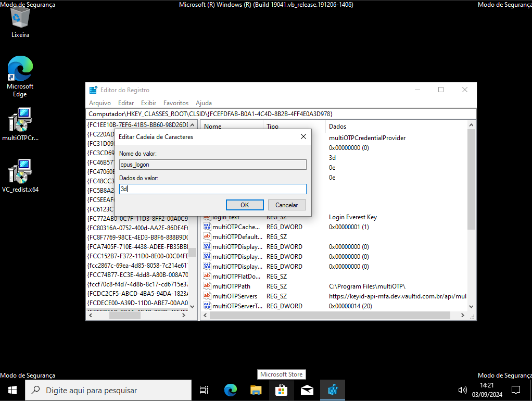Click the Dados column header
Image resolution: width=532 pixels, height=401 pixels.
point(337,127)
